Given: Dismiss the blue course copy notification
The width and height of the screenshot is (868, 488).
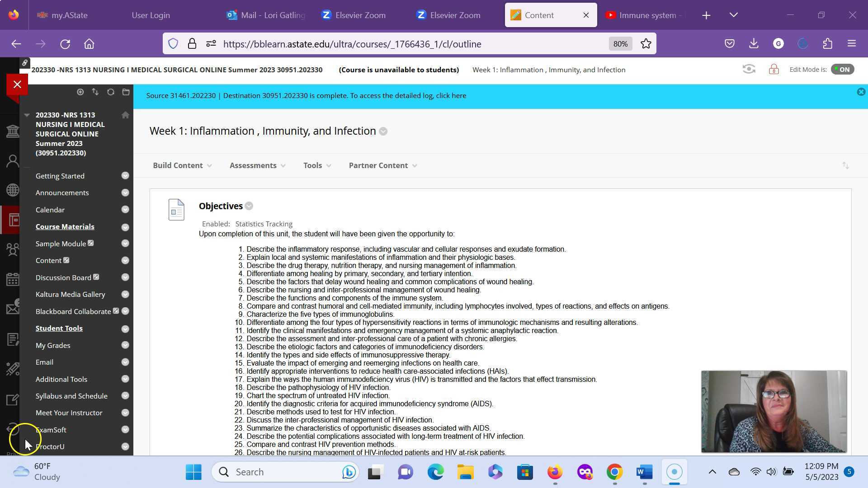Looking at the screenshot, I should 861,92.
